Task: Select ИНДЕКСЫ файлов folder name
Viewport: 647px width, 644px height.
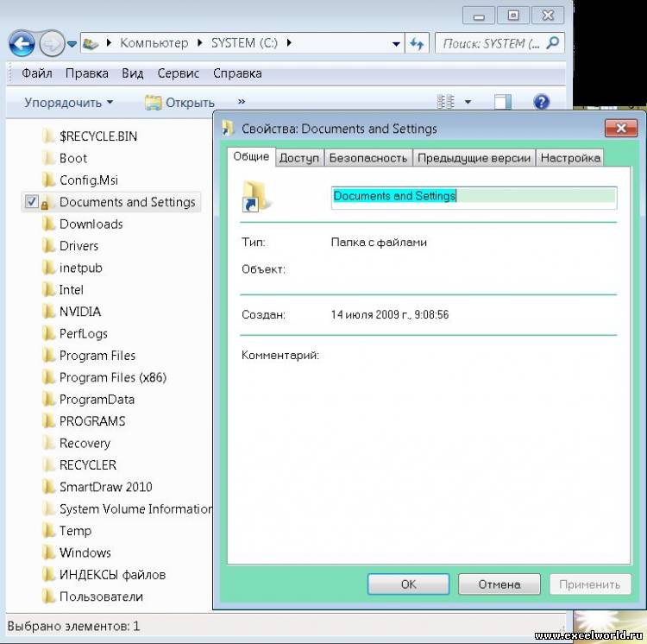Action: (x=112, y=574)
